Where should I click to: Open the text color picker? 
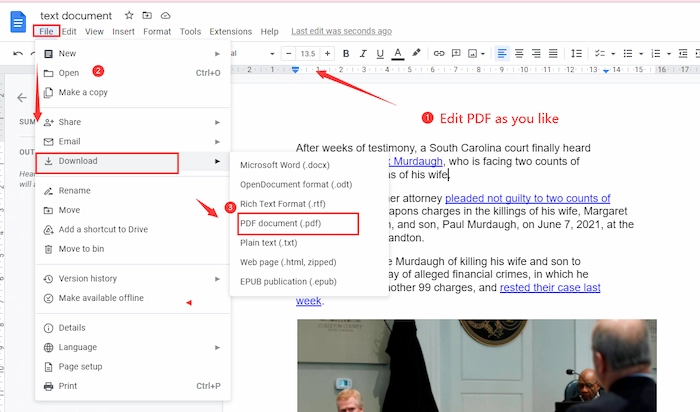pos(397,54)
